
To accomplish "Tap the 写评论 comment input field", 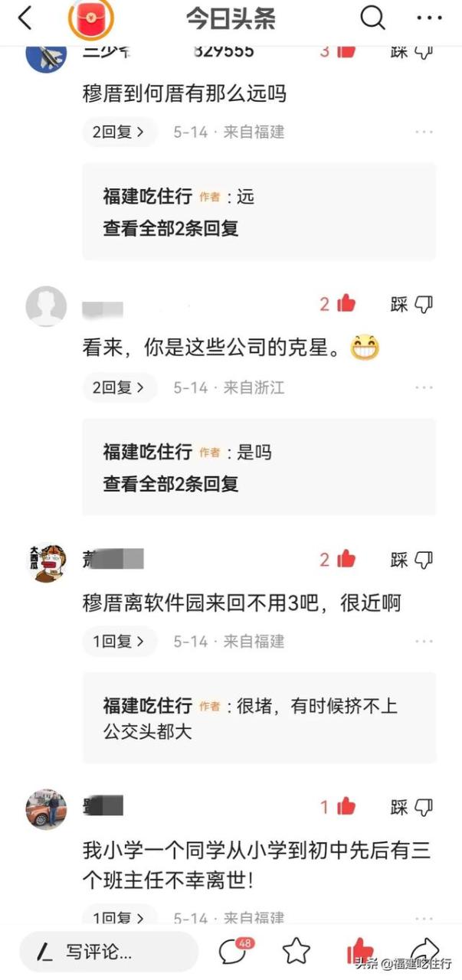I will [108, 952].
